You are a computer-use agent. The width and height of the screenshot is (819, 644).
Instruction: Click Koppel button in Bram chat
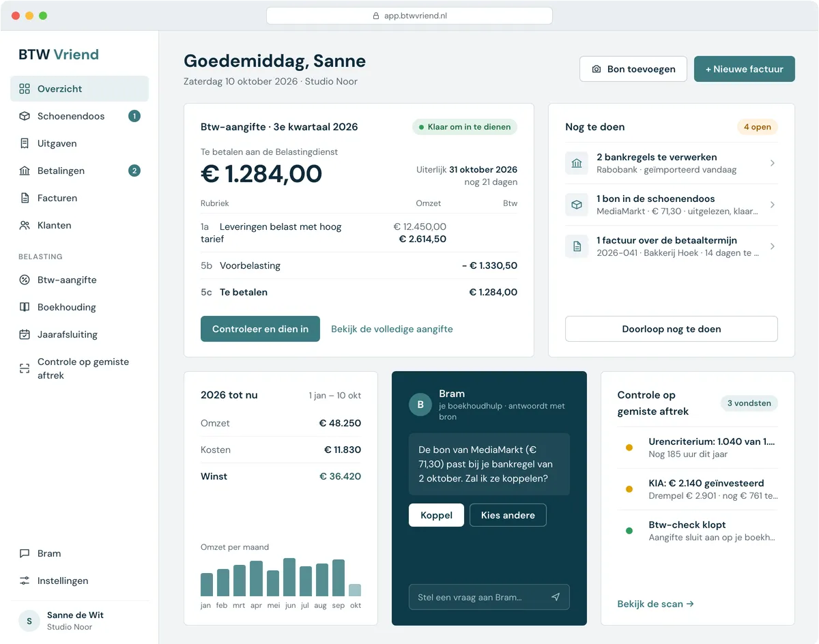pos(436,515)
